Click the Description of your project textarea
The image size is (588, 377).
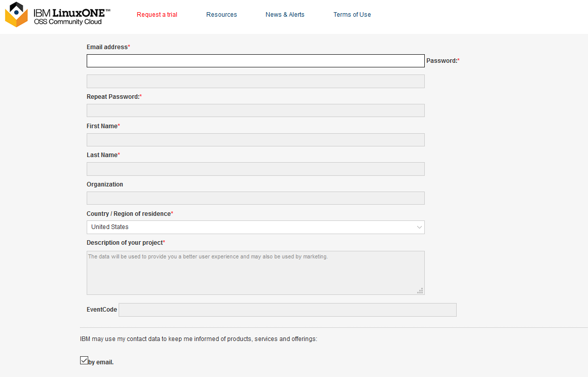point(255,273)
